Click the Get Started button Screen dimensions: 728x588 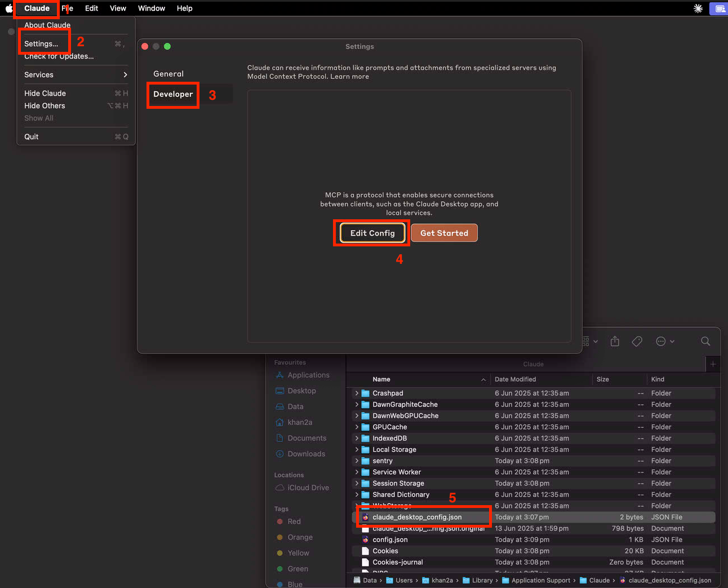[x=444, y=233]
